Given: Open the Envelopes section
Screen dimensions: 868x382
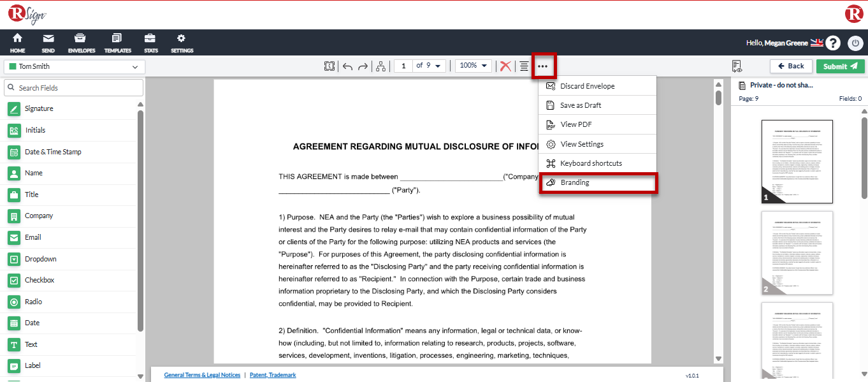Looking at the screenshot, I should pos(81,43).
